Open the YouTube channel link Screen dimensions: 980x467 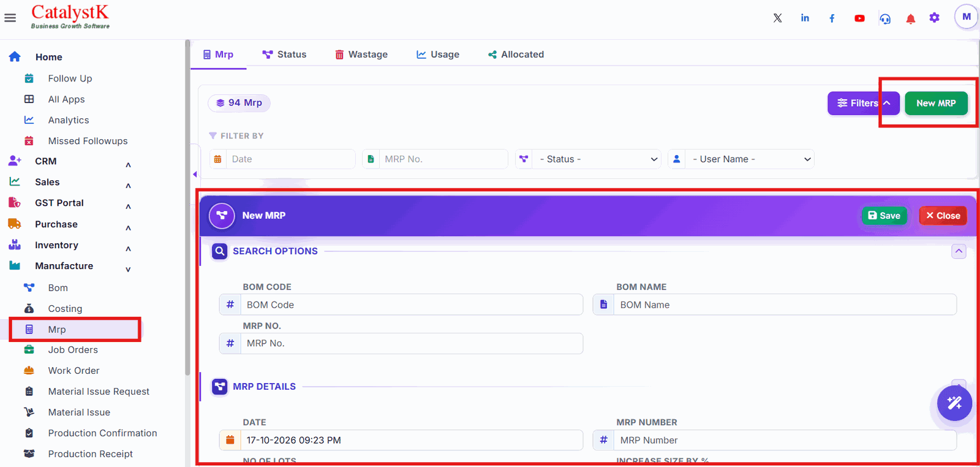tap(859, 18)
